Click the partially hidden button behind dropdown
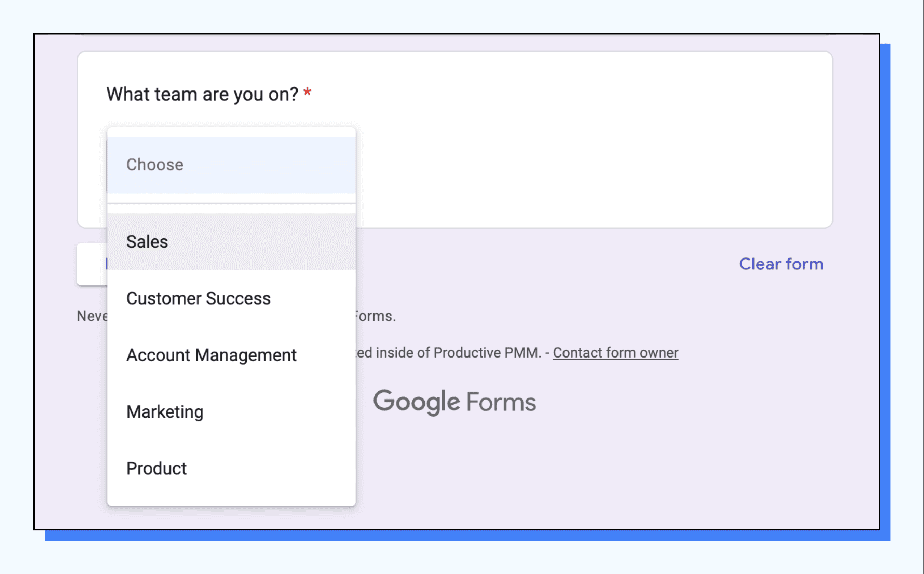The image size is (924, 574). click(92, 264)
